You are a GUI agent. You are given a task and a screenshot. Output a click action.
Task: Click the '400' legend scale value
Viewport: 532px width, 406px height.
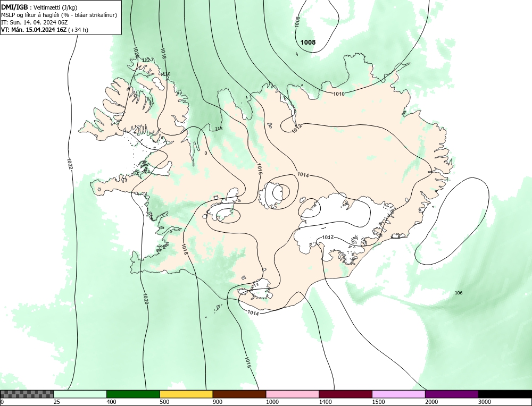click(x=111, y=402)
